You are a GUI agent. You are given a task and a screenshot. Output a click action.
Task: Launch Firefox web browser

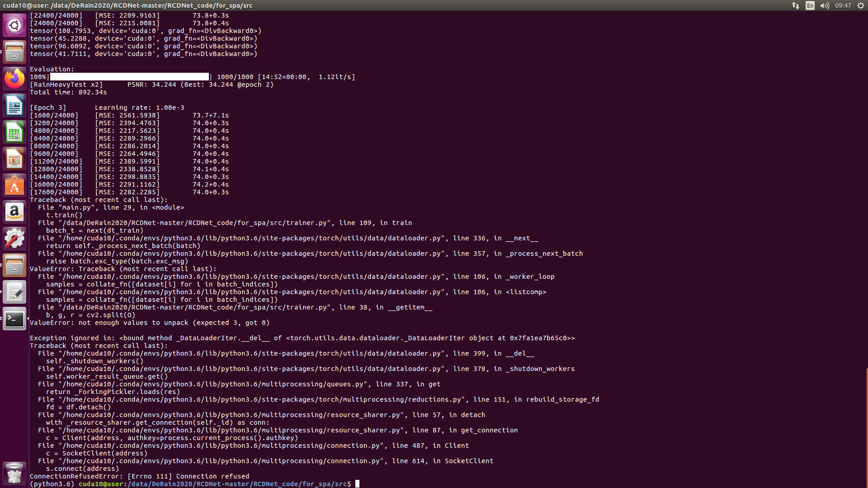(x=14, y=79)
